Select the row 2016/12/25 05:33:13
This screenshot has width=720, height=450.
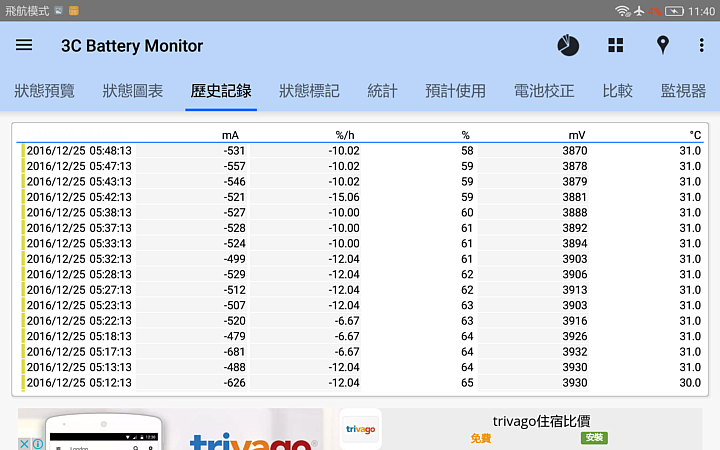362,243
